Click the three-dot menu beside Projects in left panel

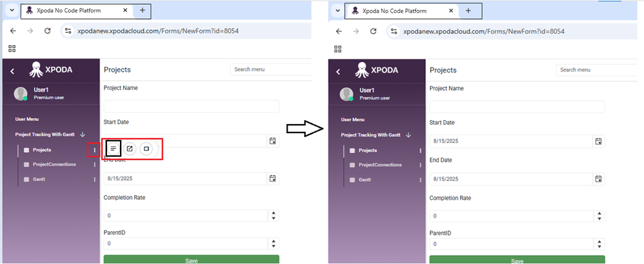click(x=95, y=150)
